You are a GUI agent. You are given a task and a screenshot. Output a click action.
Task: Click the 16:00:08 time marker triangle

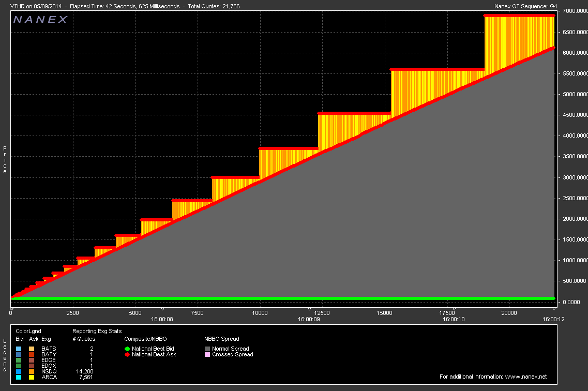pos(162,309)
